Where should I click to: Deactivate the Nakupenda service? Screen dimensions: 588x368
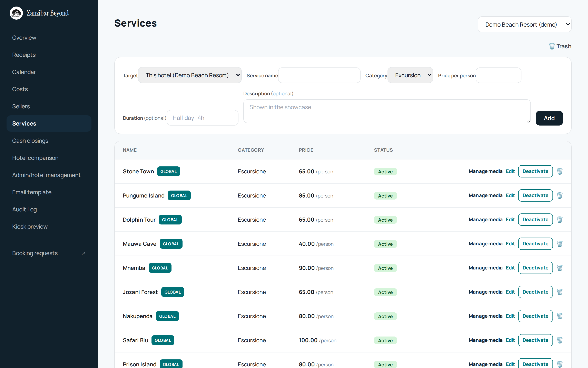[535, 316]
